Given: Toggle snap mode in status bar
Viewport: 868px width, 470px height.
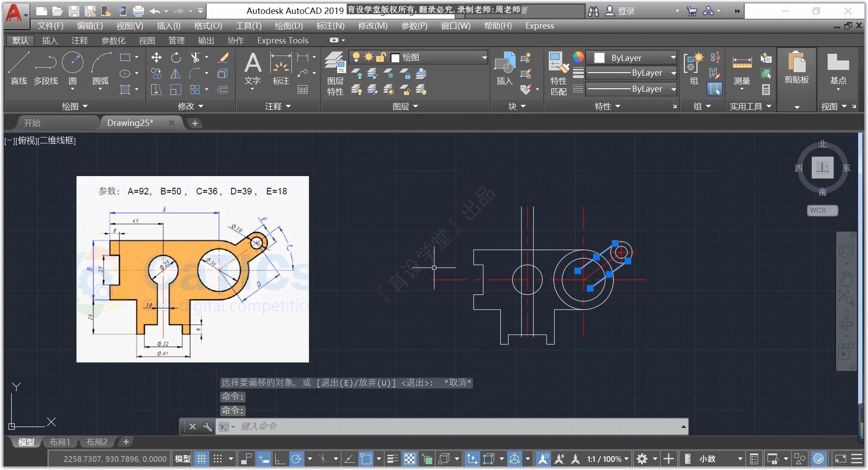Looking at the screenshot, I should (x=218, y=459).
